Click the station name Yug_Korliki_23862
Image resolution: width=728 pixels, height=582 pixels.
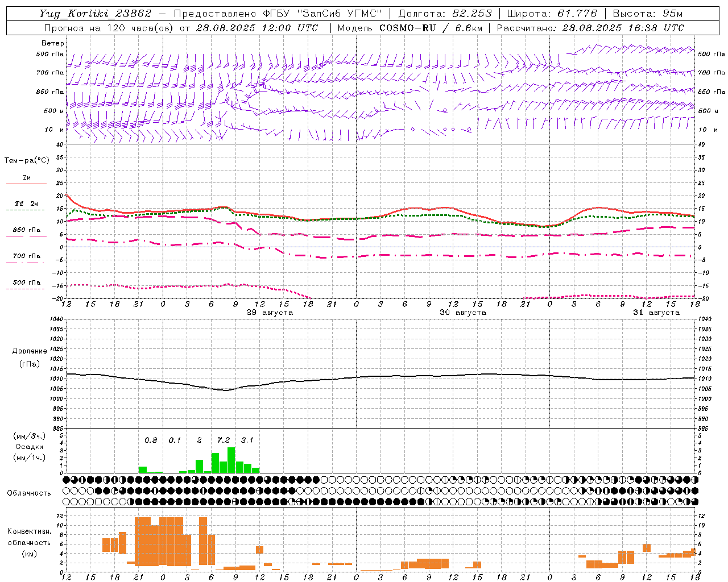[96, 14]
